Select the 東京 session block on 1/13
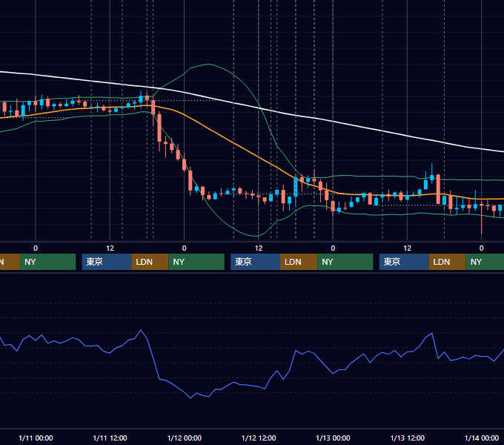504x445 pixels. 404,262
